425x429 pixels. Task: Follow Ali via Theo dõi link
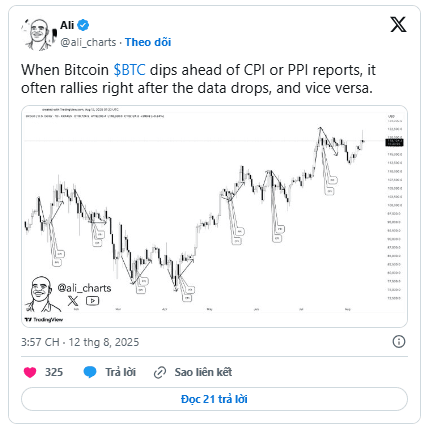pos(148,42)
